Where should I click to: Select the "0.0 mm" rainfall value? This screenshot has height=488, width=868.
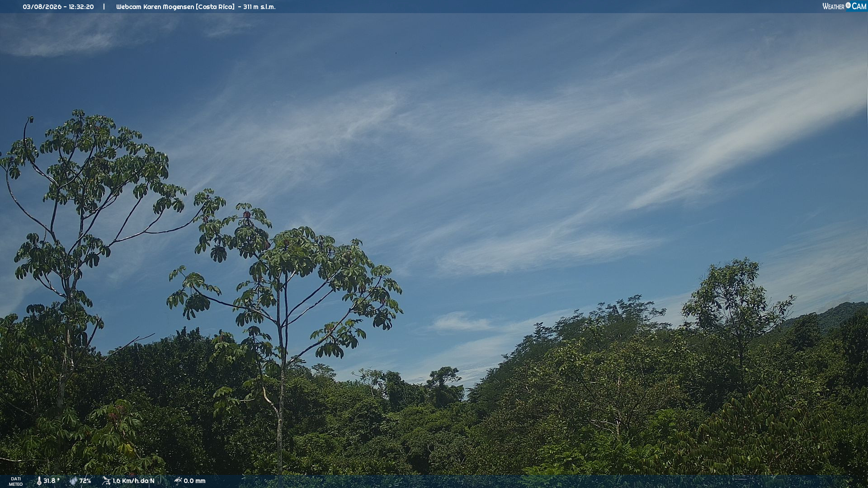coord(194,481)
